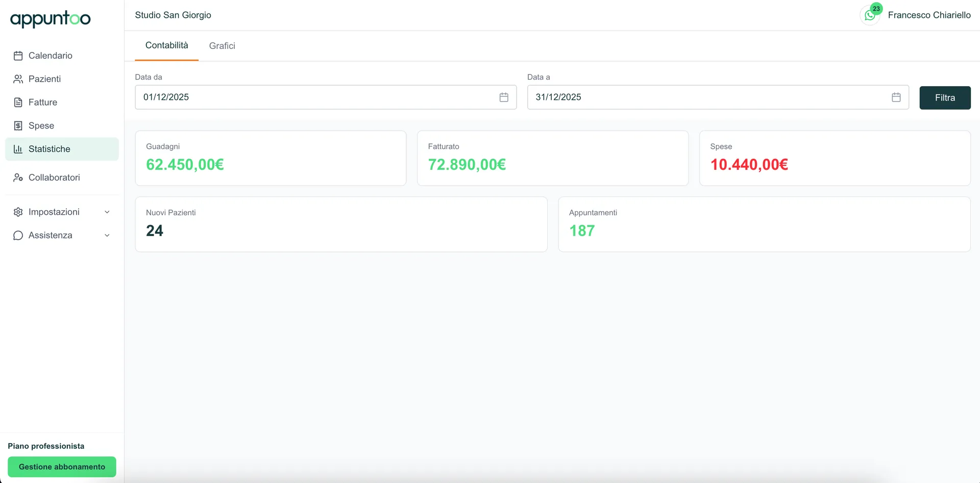Switch to the Grafici tab
Screen dimensions: 980x483
pyautogui.click(x=222, y=45)
